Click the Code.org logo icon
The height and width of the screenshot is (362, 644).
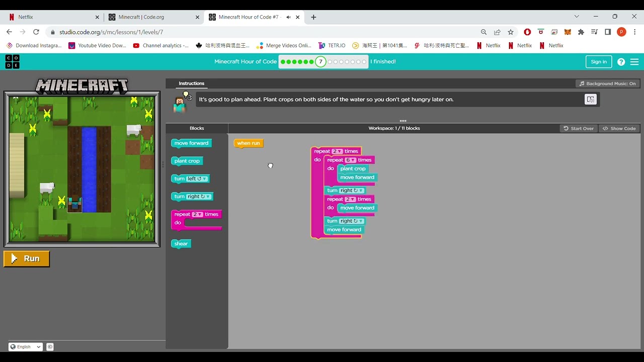coord(13,62)
